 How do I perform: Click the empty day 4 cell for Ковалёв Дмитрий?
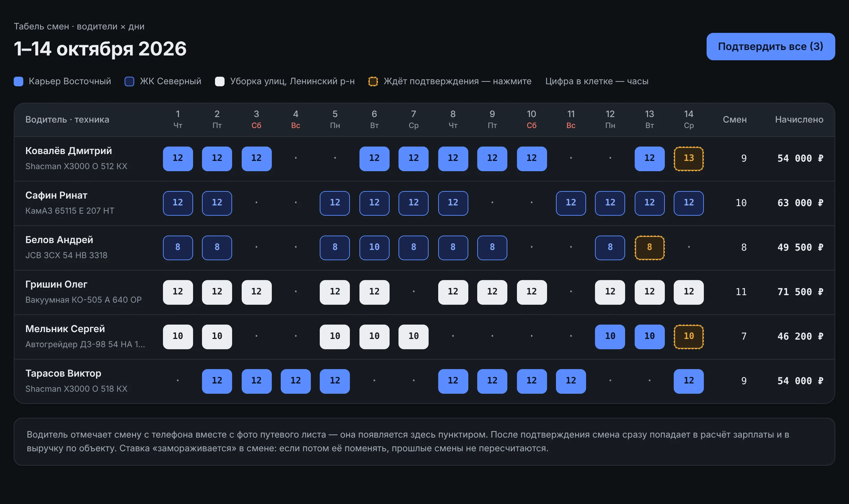295,159
